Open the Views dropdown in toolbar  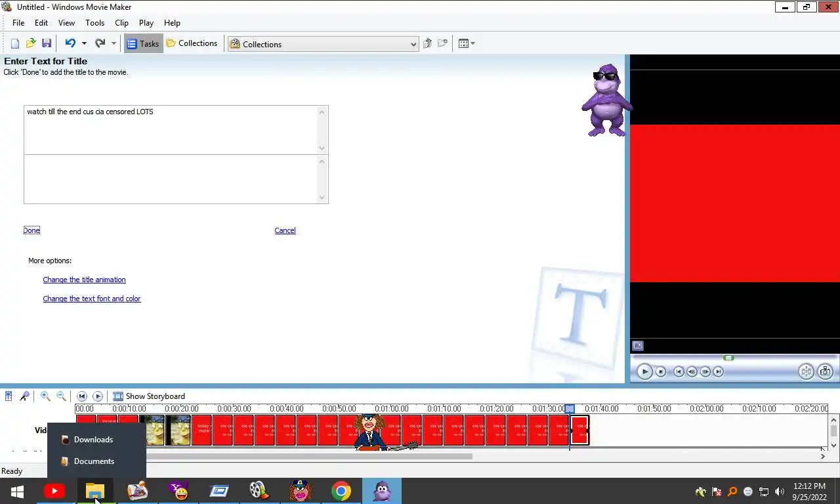pyautogui.click(x=467, y=43)
